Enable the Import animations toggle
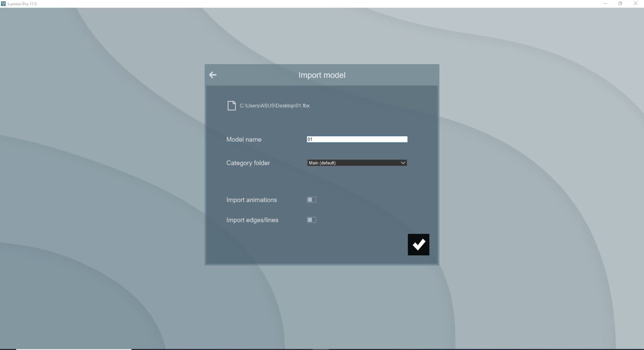The width and height of the screenshot is (644, 350). click(312, 200)
